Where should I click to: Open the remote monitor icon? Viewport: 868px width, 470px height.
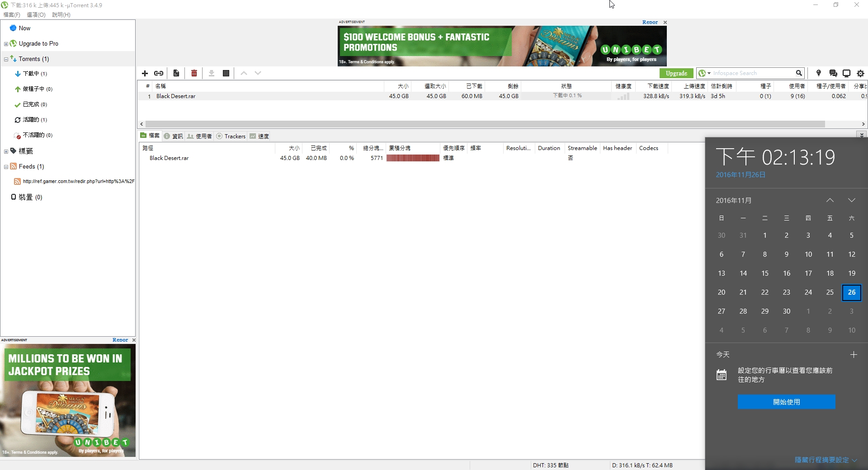click(847, 73)
